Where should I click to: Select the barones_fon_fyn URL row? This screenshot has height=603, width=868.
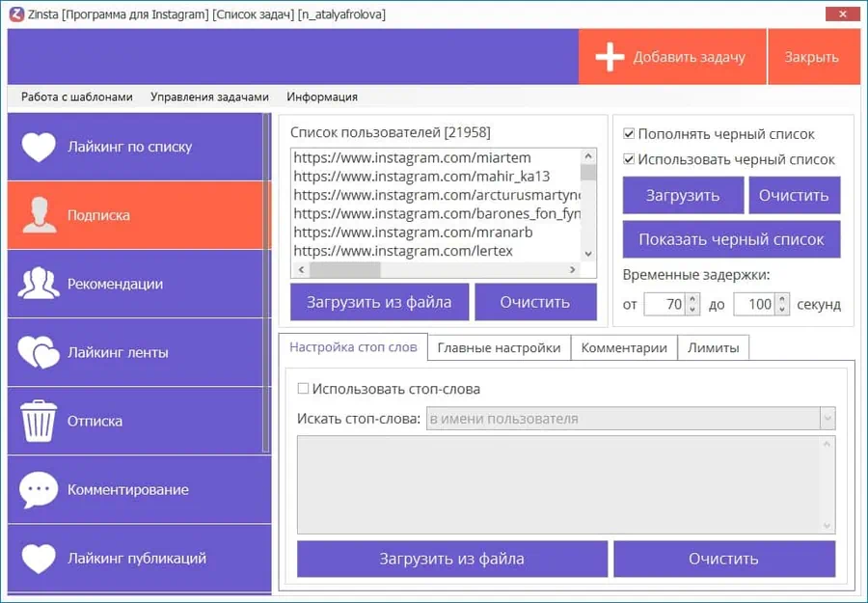tap(436, 214)
